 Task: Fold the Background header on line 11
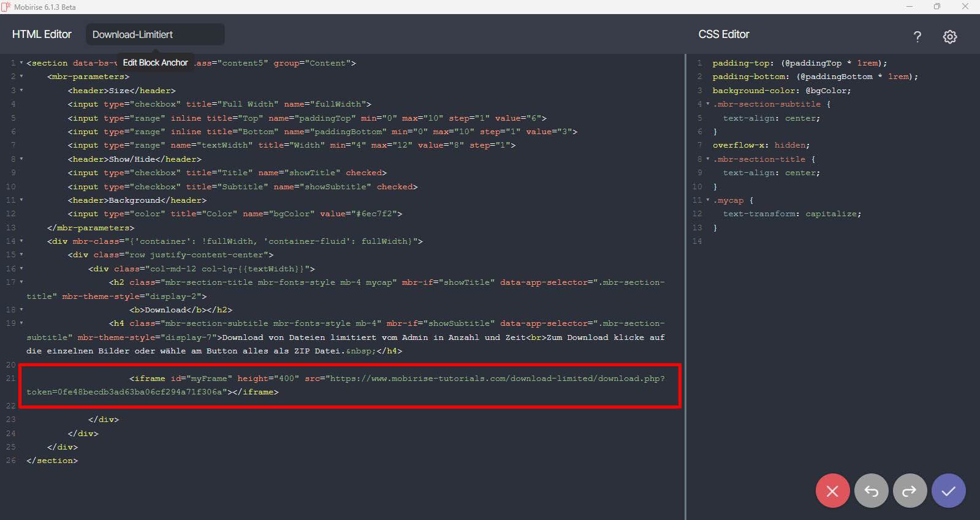tap(21, 200)
